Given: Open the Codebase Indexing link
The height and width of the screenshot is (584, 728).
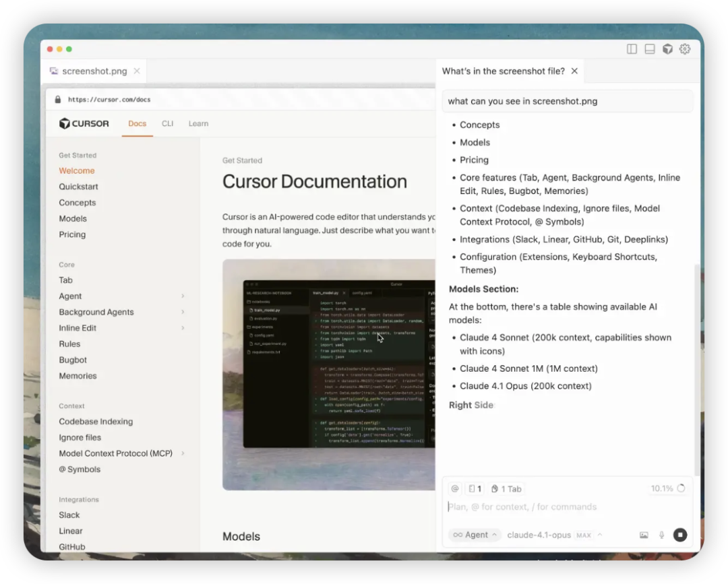Looking at the screenshot, I should 96,422.
